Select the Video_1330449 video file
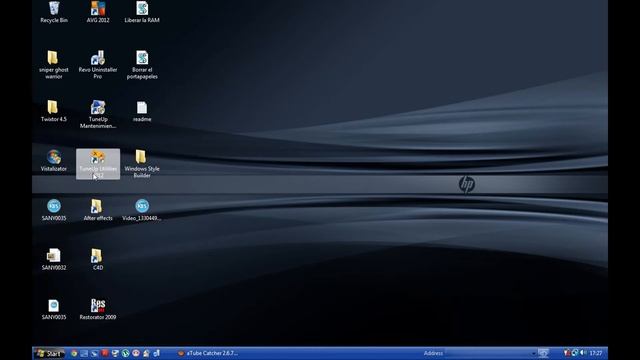 142,210
